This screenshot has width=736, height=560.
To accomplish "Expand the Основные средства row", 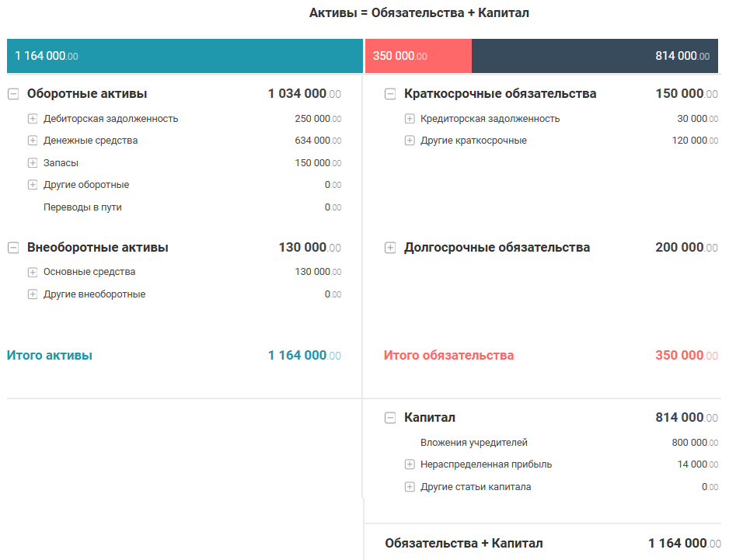I will pyautogui.click(x=33, y=272).
